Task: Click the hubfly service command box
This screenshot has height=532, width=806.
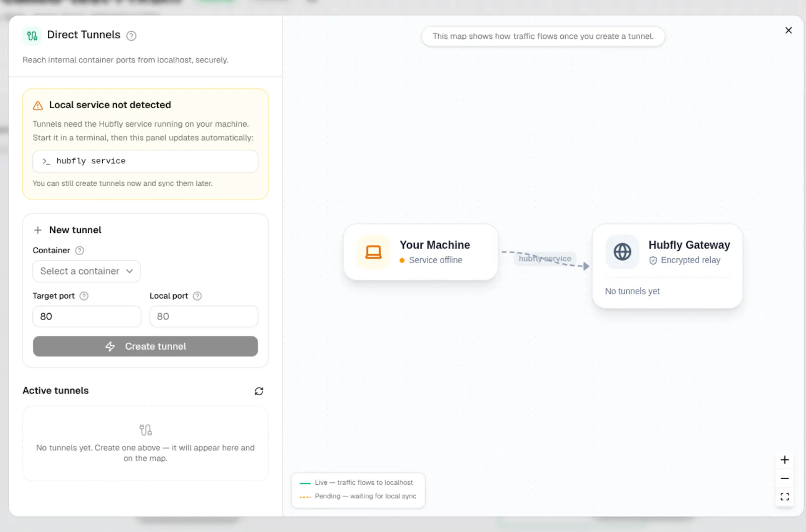Action: (145, 161)
